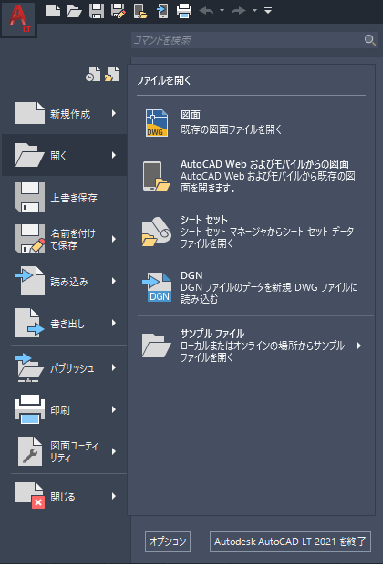392x568 pixels.
Task: Show the Recent Documents icon
Action: (93, 74)
